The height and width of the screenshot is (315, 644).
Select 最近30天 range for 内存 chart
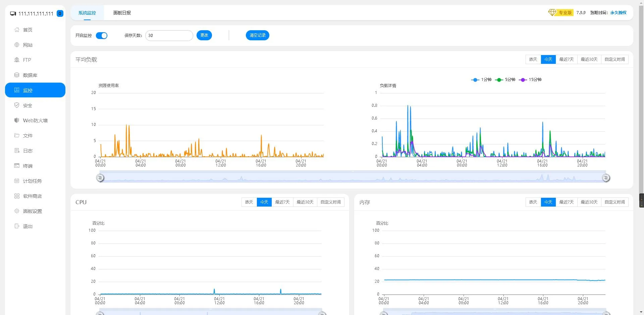pos(589,202)
